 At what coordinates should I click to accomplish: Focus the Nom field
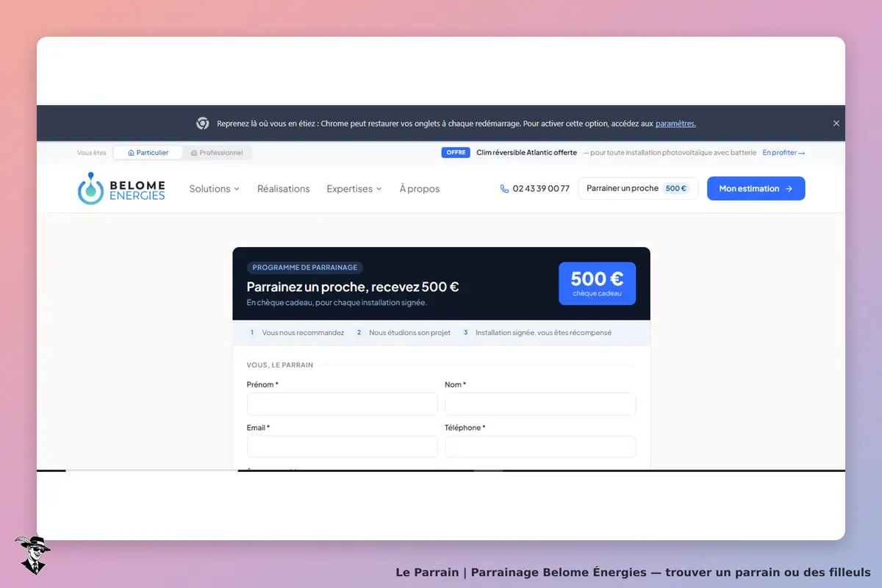[x=540, y=404]
